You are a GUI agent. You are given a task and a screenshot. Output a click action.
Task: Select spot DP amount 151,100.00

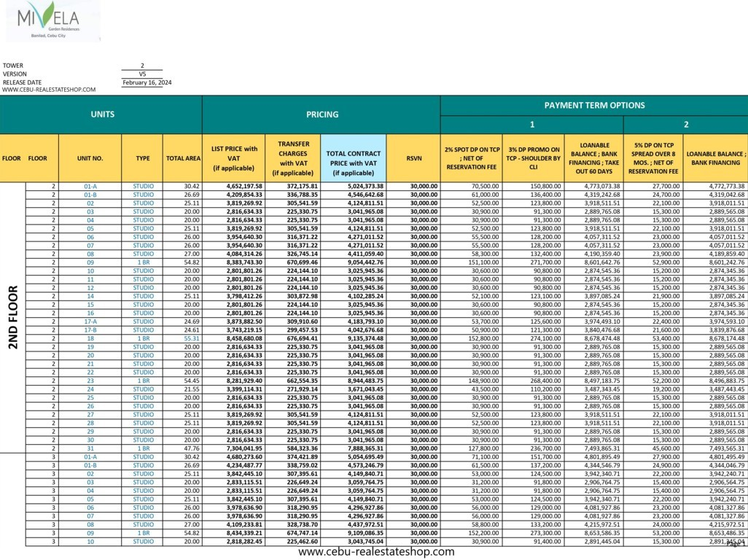point(485,262)
